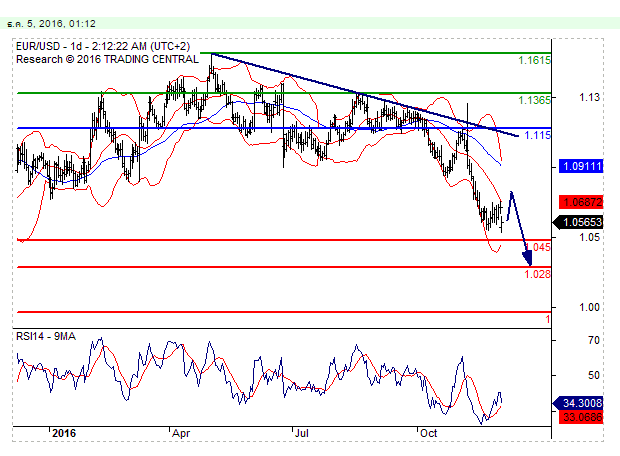Image resolution: width=620 pixels, height=456 pixels.
Task: Click the 1.05653 black current price box
Action: (x=580, y=223)
